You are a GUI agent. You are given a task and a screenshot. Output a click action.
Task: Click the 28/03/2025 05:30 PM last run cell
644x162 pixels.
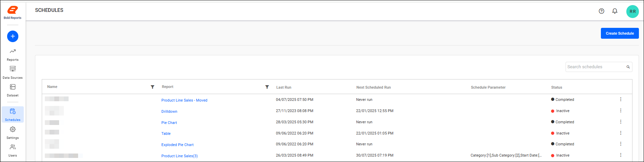(295, 122)
